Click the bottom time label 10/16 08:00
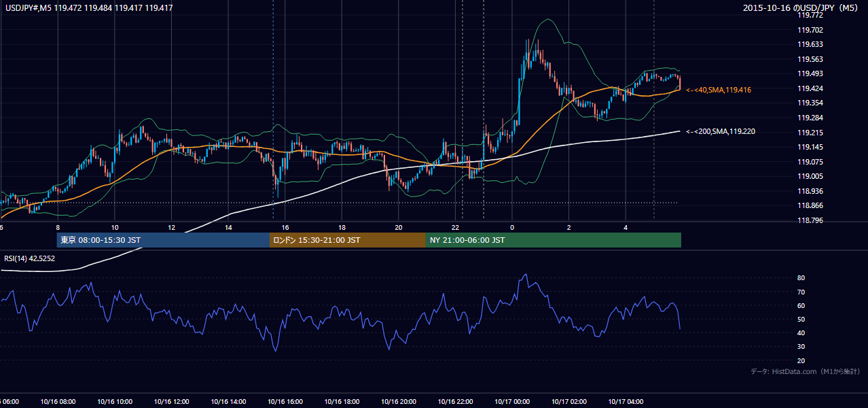Screen dimensions: 868x408 coord(58,402)
